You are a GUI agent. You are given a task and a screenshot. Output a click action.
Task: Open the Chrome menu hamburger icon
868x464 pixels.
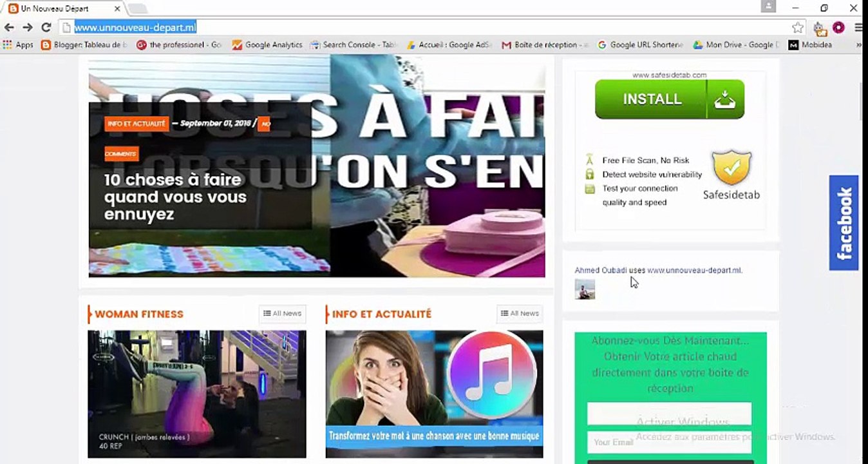pos(859,28)
